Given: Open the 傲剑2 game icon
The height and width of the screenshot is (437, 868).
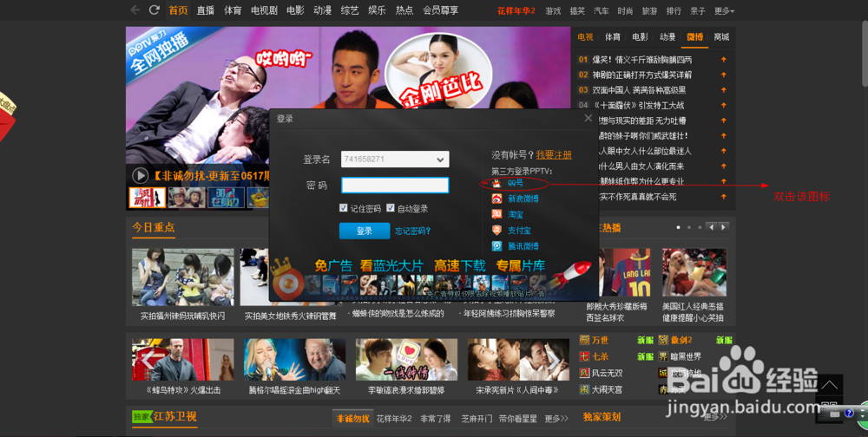Looking at the screenshot, I should pyautogui.click(x=663, y=340).
